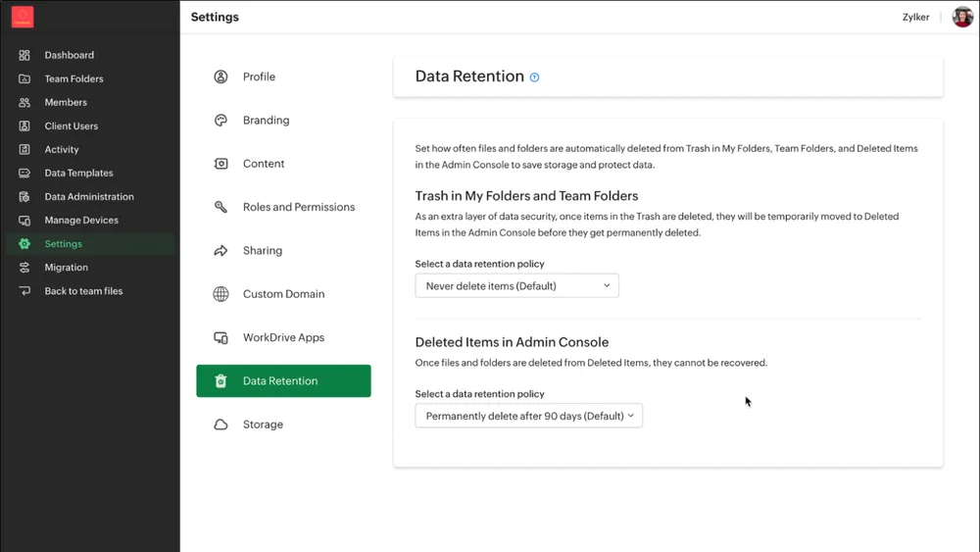Viewport: 980px width, 552px height.
Task: Click the Custom Domain globe icon
Action: (x=220, y=294)
